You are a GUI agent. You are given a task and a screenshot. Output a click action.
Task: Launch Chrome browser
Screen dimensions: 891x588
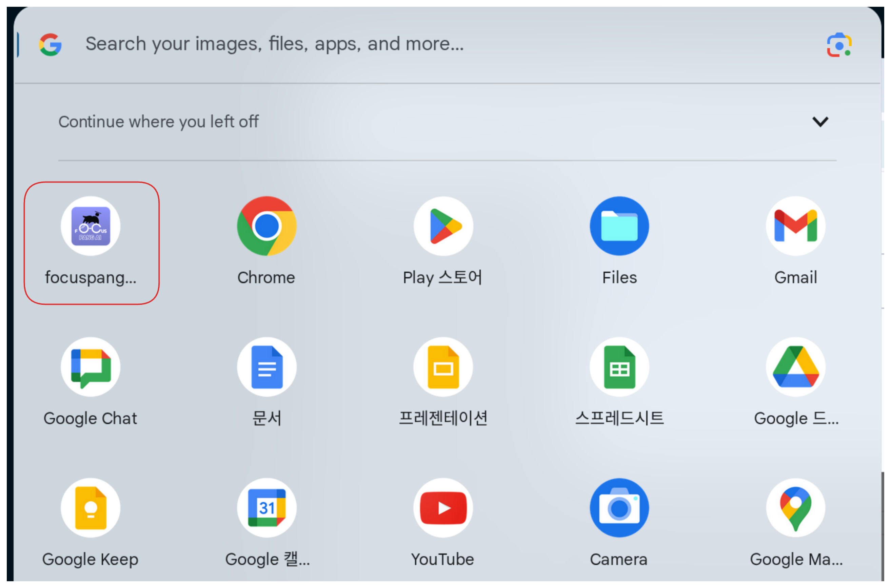[x=266, y=227]
